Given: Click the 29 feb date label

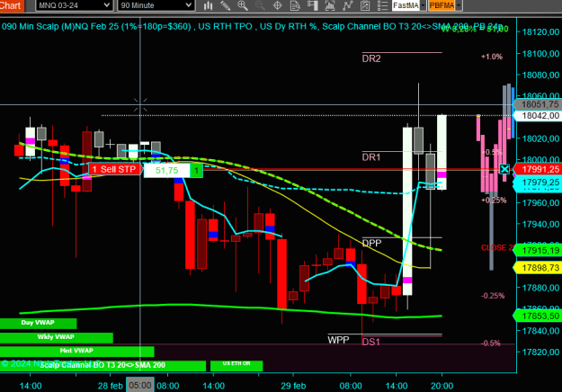Looking at the screenshot, I should click(x=293, y=386).
